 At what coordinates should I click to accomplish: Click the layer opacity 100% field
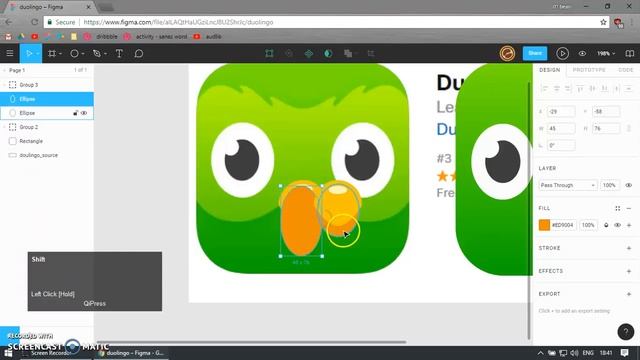point(609,185)
